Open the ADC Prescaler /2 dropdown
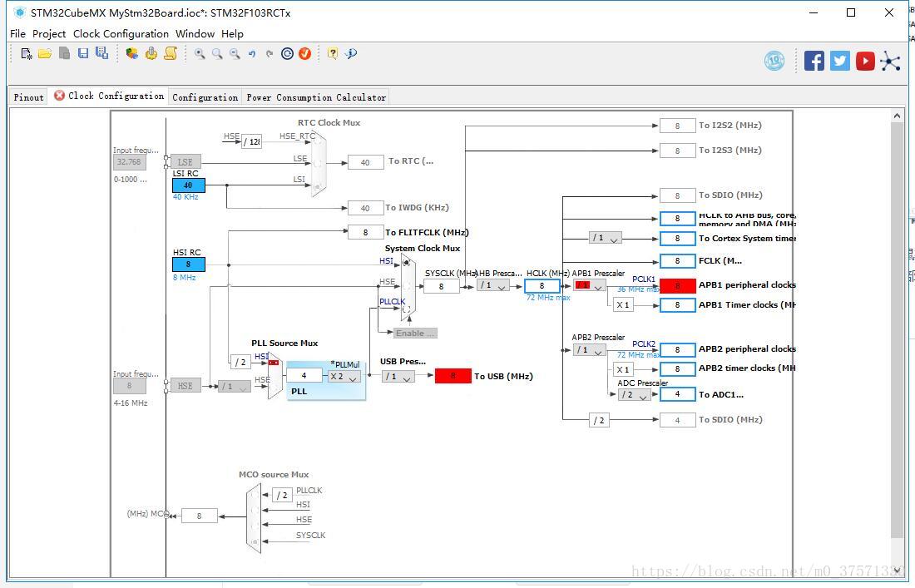915x588 pixels. [x=634, y=395]
